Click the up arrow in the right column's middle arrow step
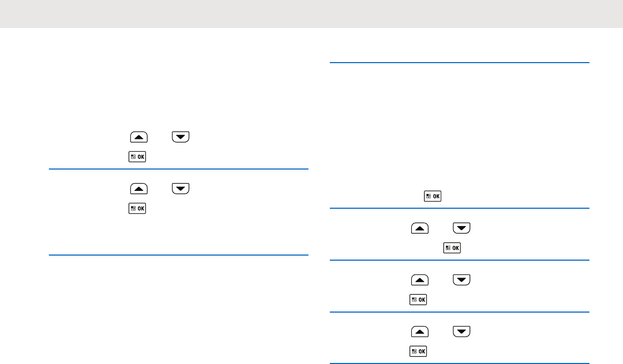This screenshot has height=364, width=623. pyautogui.click(x=420, y=279)
